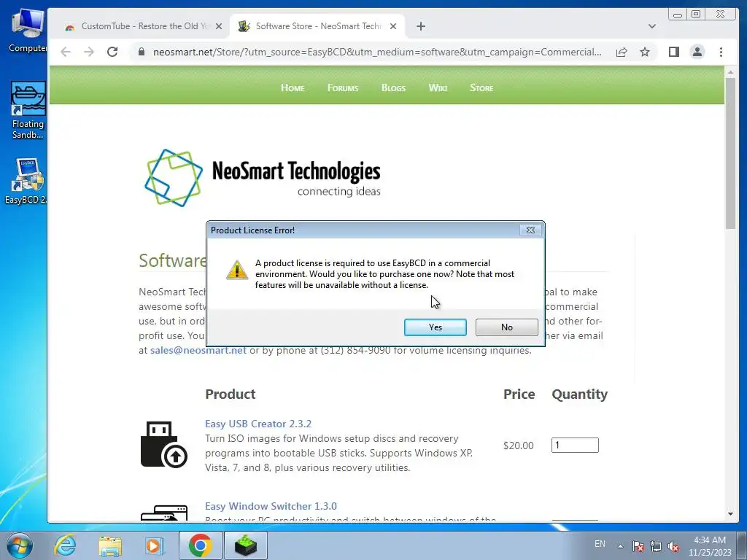This screenshot has height=560, width=747.
Task: Toggle the Chrome side panel
Action: click(673, 52)
